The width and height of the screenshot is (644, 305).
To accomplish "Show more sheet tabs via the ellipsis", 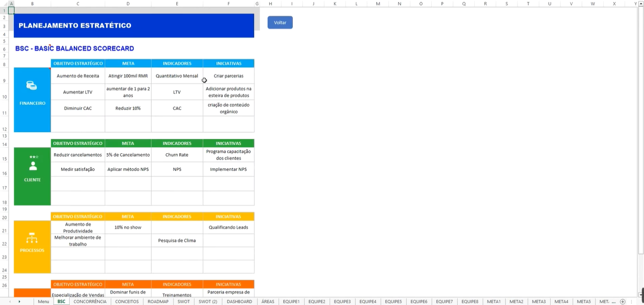I will tap(614, 302).
